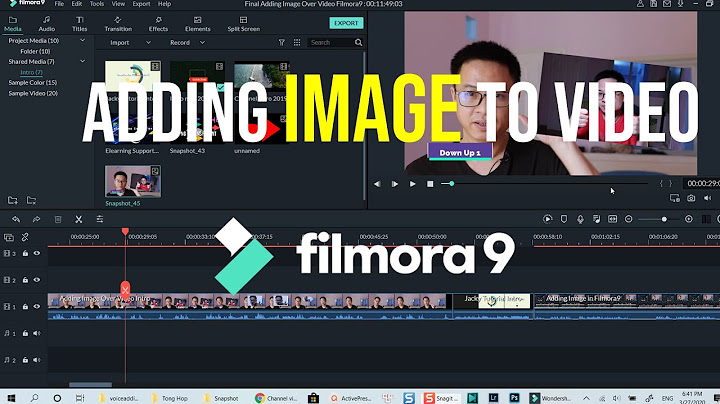
Task: Open the Elements tab
Action: [x=197, y=24]
